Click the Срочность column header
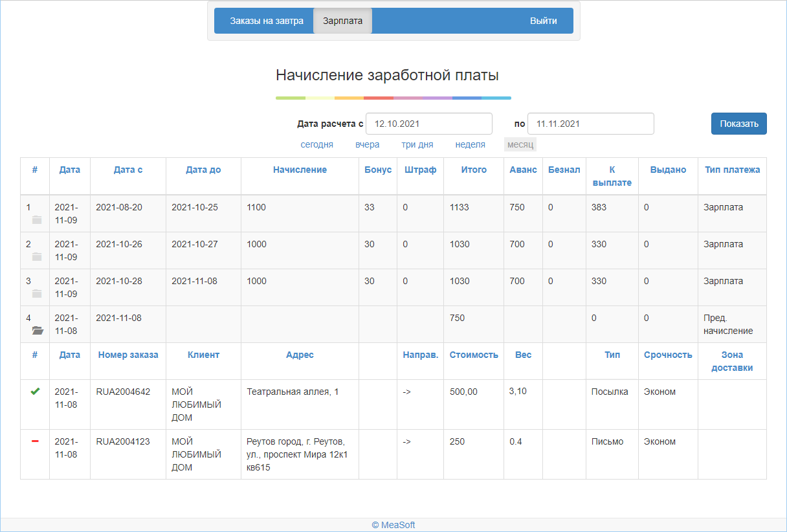787x532 pixels. [x=668, y=355]
